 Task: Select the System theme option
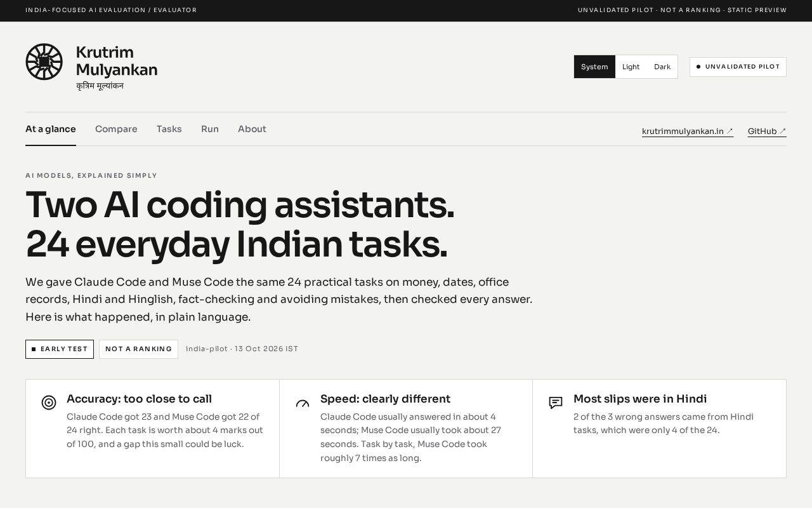click(594, 67)
